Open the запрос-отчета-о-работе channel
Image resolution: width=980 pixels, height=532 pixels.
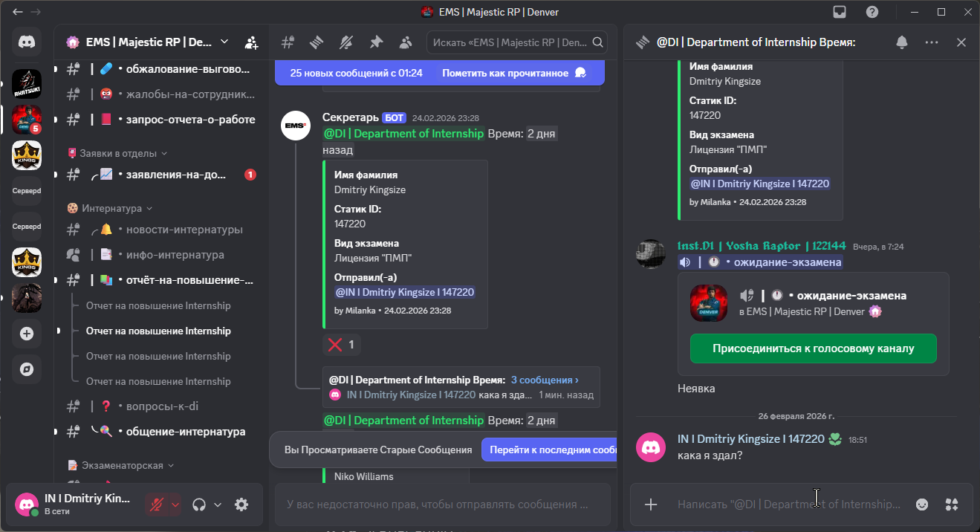point(160,120)
